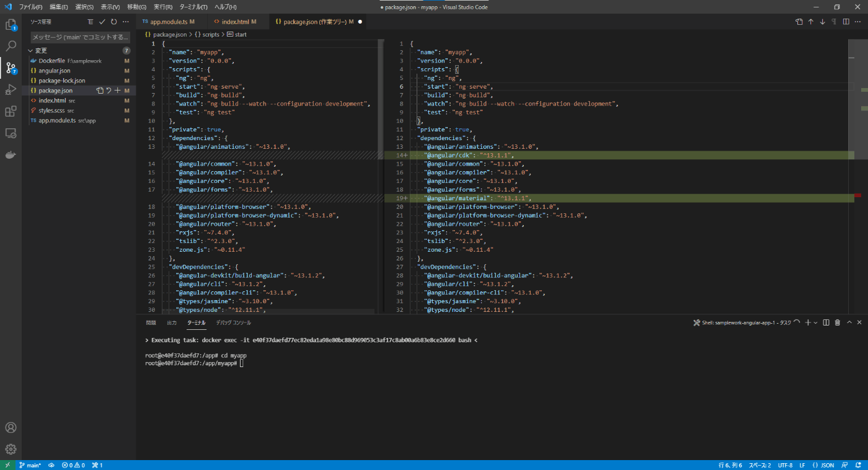Select Dockerfile in the changes list
This screenshot has height=470, width=868.
pos(79,61)
